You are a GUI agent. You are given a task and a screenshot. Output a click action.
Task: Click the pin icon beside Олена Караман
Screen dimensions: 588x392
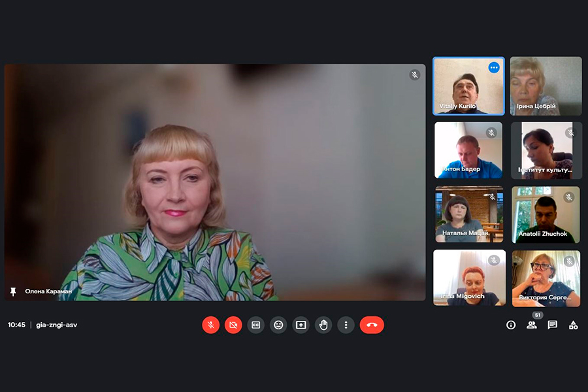pos(13,291)
